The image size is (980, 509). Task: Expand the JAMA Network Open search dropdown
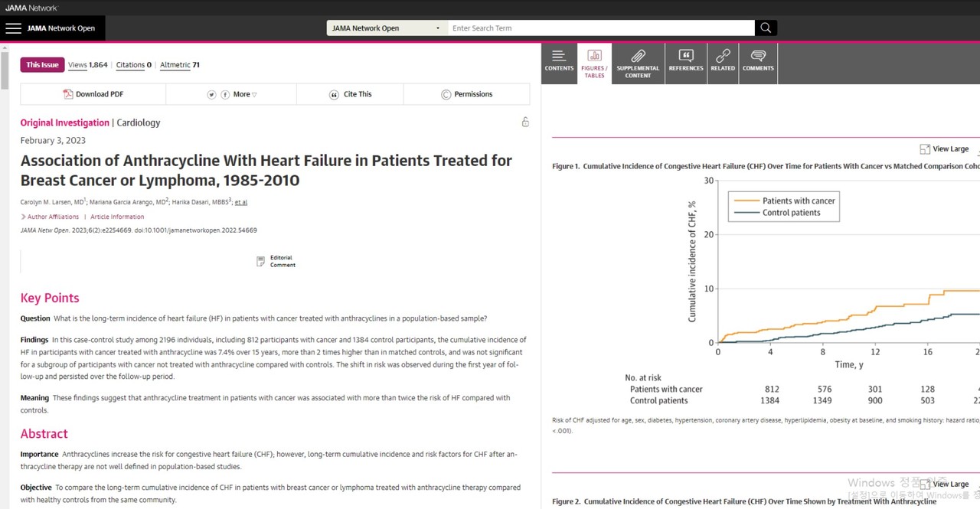pyautogui.click(x=387, y=28)
